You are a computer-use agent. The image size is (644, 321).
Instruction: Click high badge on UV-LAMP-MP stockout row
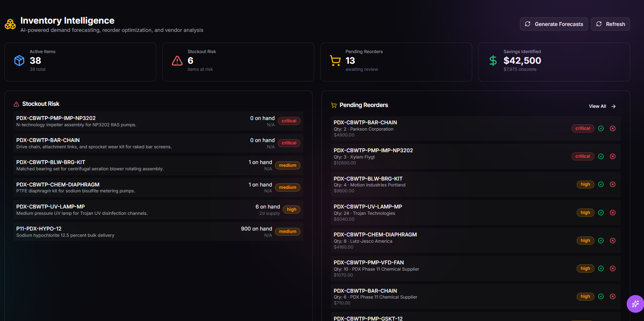tap(291, 210)
